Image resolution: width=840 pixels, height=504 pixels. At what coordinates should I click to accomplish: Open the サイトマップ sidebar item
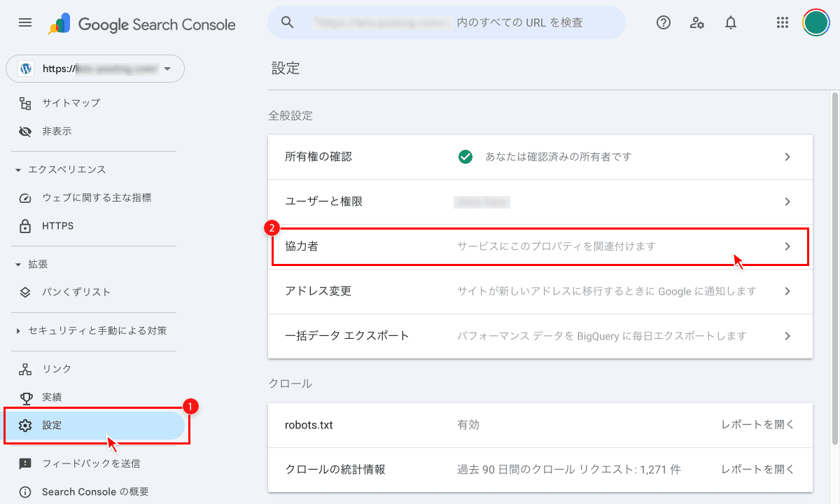[71, 103]
